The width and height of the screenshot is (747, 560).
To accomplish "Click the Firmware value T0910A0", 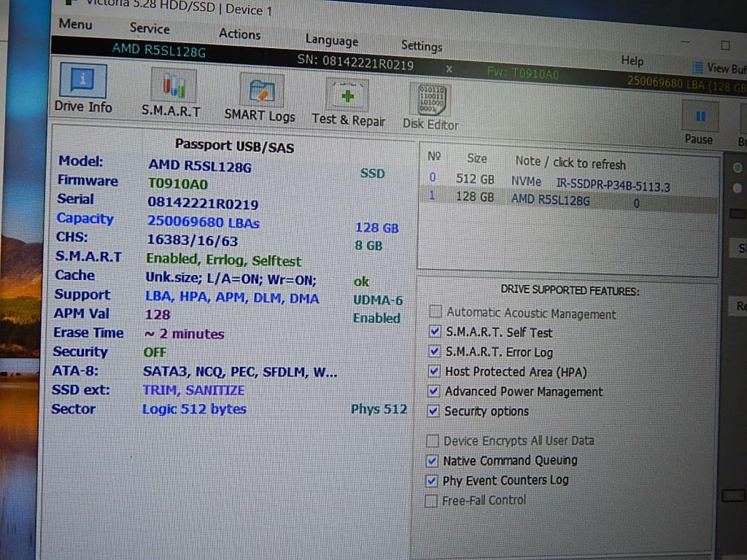I will tap(178, 184).
